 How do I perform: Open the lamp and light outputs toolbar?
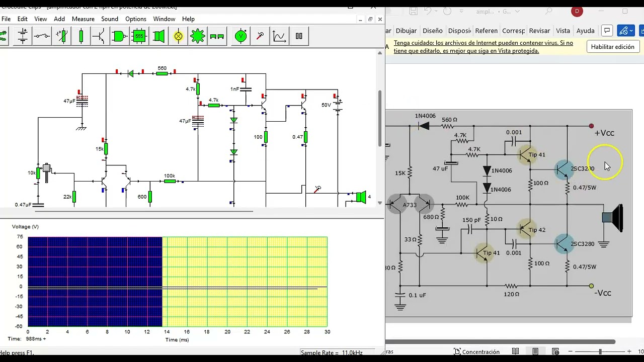(179, 36)
